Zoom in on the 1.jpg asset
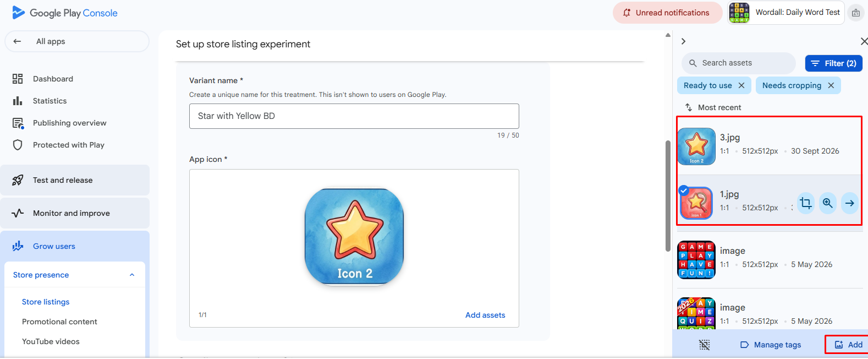The image size is (868, 359). point(828,203)
